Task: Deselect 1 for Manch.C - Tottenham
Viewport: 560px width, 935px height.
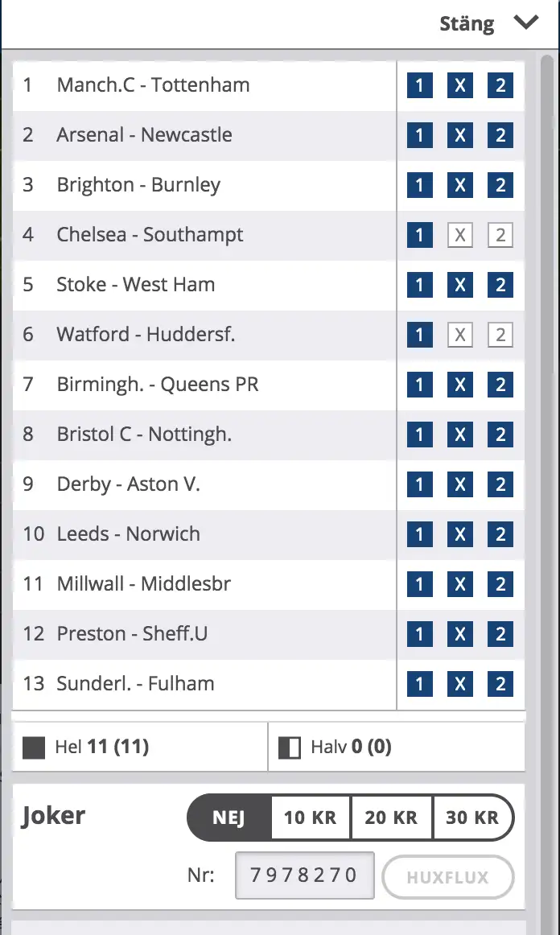Action: coord(419,85)
